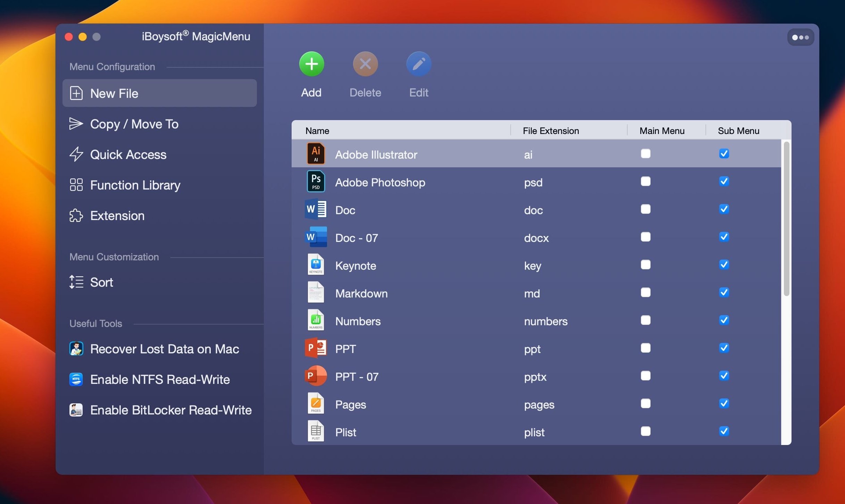
Task: Select the Keynote row name
Action: tap(355, 266)
